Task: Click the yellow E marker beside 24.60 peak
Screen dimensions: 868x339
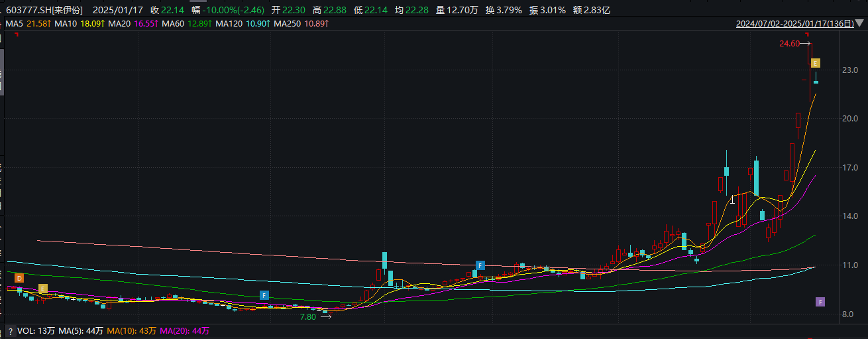Action: pos(816,63)
